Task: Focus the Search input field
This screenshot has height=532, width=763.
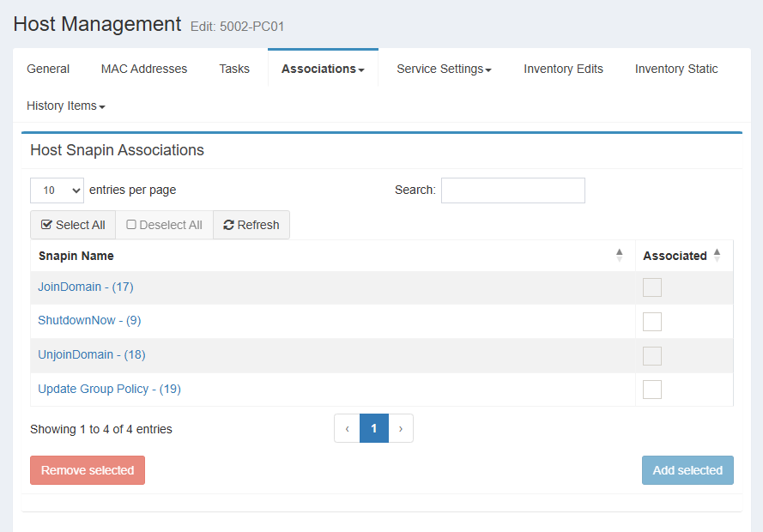Action: click(x=512, y=190)
